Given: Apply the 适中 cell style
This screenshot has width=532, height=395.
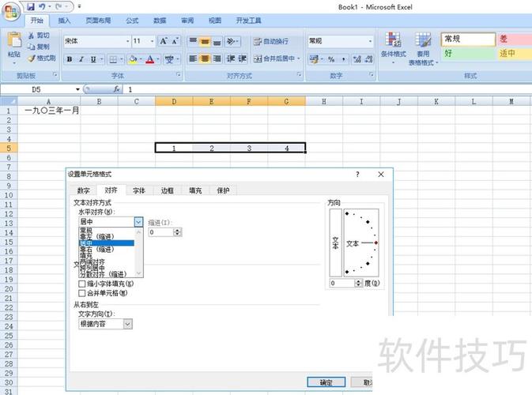Looking at the screenshot, I should click(x=514, y=53).
